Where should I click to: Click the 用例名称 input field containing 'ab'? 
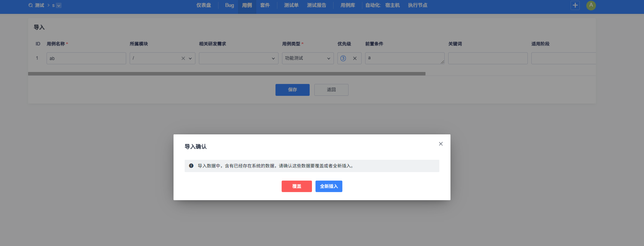86,59
